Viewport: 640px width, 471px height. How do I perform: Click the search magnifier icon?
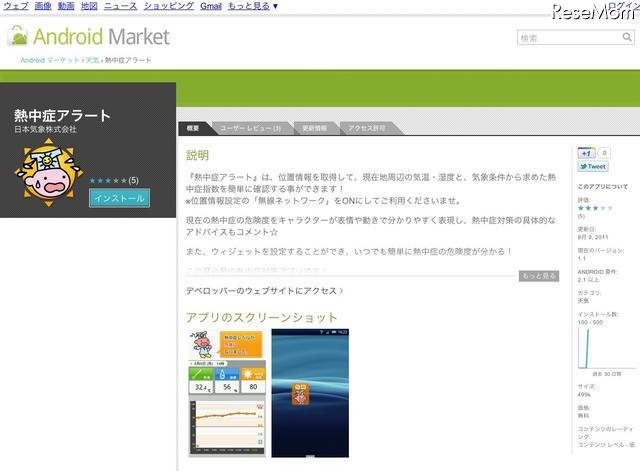tap(627, 38)
